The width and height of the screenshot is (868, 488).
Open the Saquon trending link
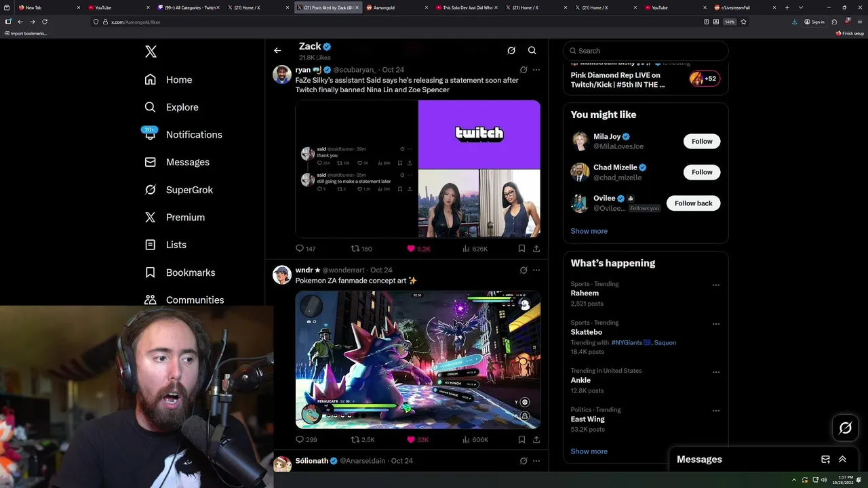665,342
